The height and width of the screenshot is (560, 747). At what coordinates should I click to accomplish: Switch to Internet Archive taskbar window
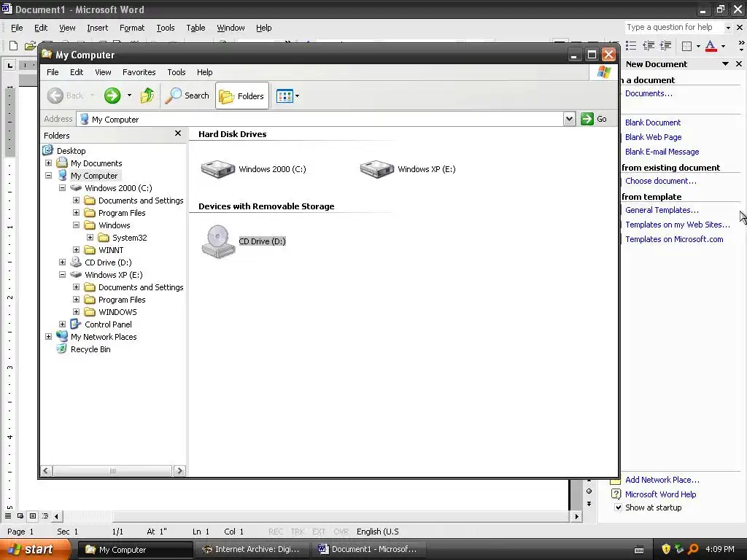pyautogui.click(x=252, y=550)
